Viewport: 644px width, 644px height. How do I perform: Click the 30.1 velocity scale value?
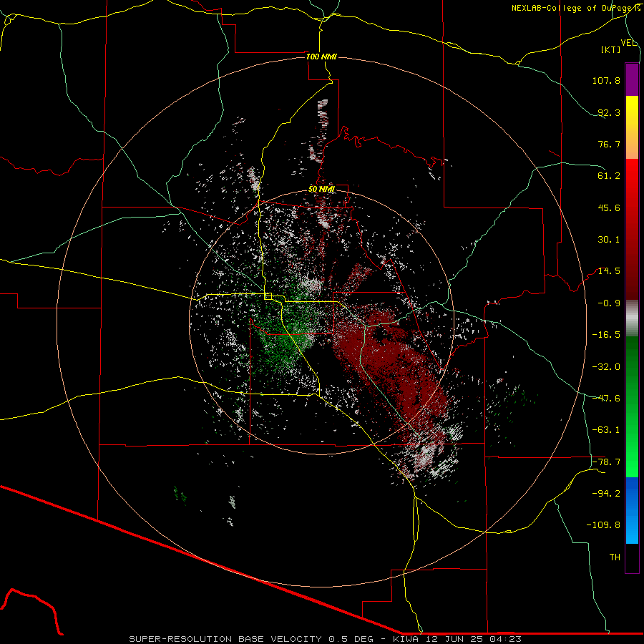point(609,240)
